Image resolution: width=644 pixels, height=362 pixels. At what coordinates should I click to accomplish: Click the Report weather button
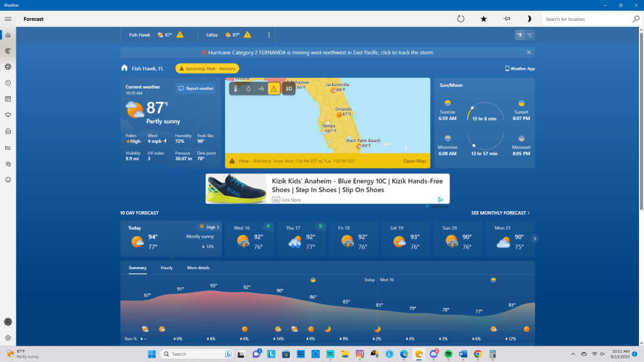pos(196,89)
